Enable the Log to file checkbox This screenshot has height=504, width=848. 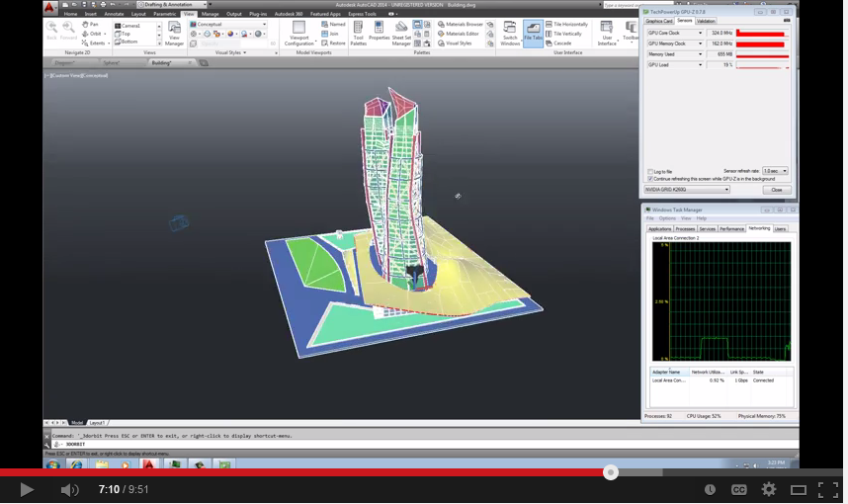[650, 171]
